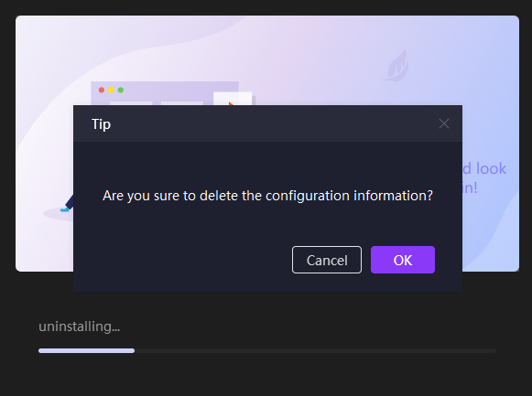Viewport: 532px width, 396px height.
Task: Click the 'Tip' dialog title
Action: [101, 124]
